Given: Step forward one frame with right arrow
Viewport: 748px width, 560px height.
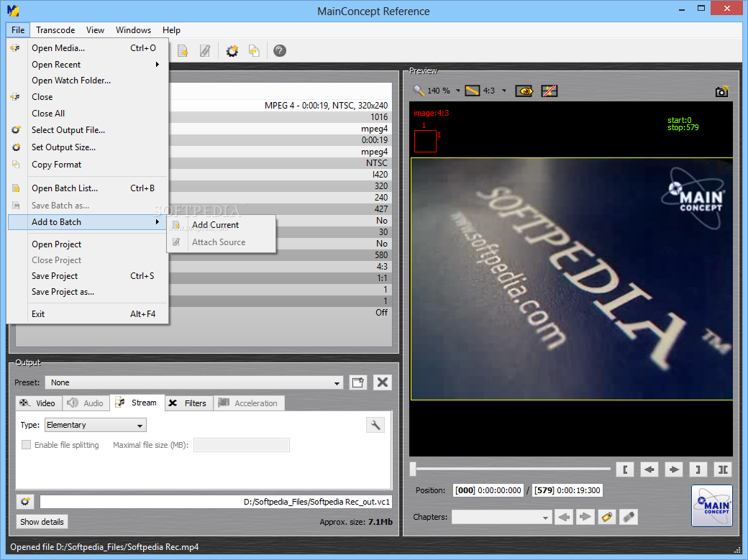Looking at the screenshot, I should point(674,470).
